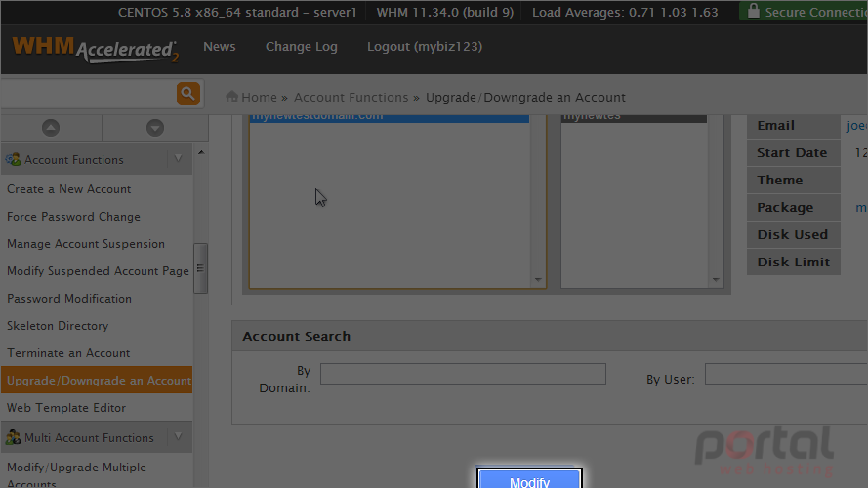The image size is (868, 488).
Task: Click the By User search field
Action: click(x=786, y=374)
